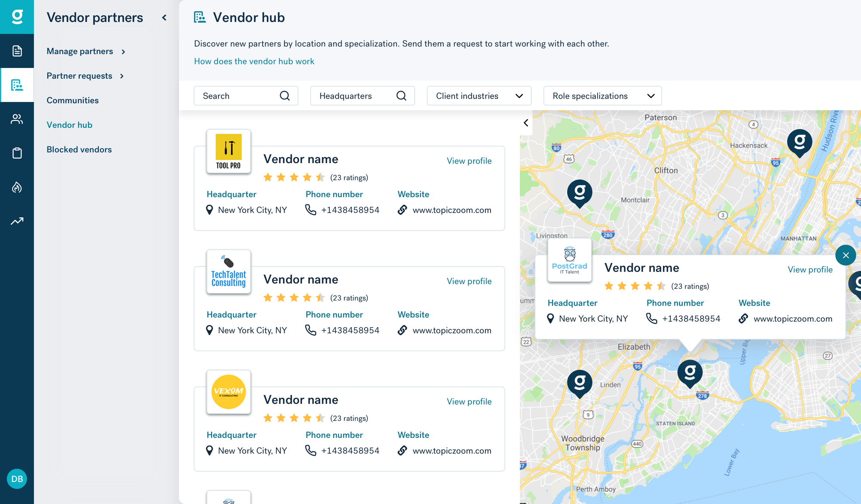
Task: Open Partner requests menu item
Action: (85, 76)
